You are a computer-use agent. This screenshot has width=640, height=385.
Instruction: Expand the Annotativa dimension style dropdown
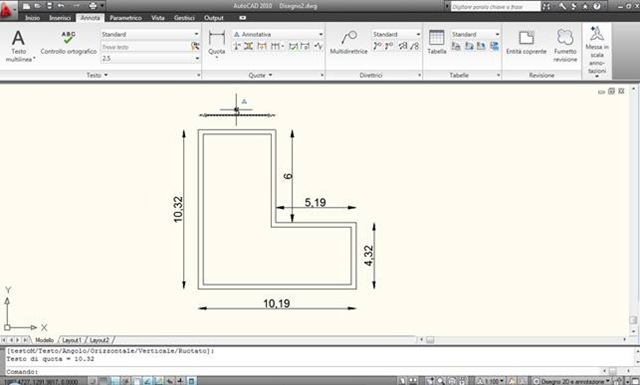pyautogui.click(x=278, y=34)
